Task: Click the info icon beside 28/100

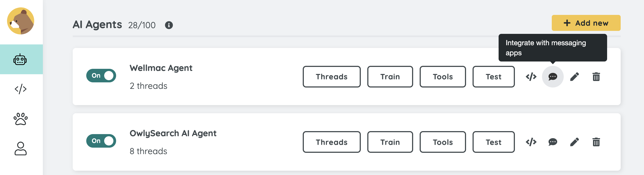Action: click(169, 25)
